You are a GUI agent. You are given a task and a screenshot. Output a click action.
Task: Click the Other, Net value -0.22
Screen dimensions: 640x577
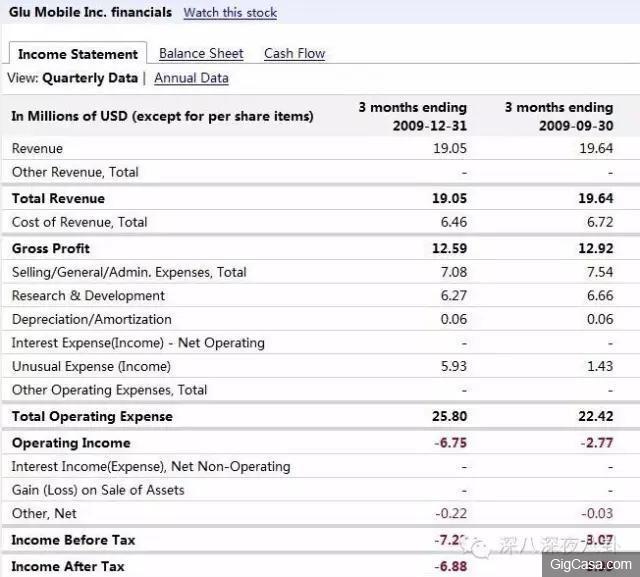(x=451, y=513)
